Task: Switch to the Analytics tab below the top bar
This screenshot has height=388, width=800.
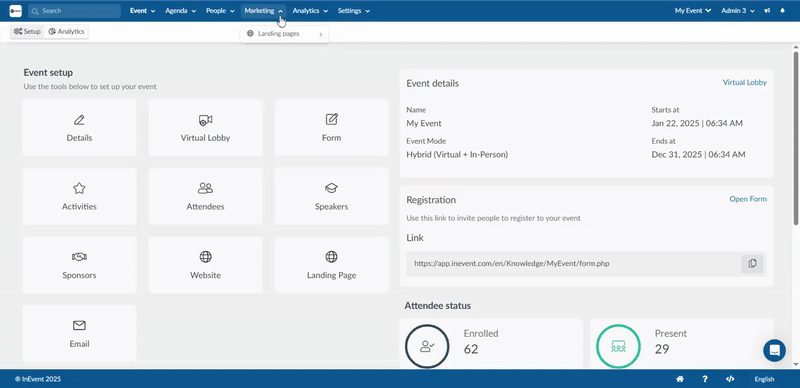Action: point(66,32)
